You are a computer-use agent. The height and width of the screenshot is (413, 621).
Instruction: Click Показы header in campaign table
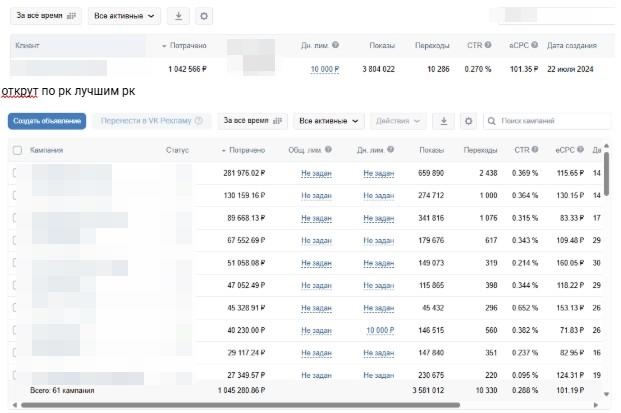point(431,150)
